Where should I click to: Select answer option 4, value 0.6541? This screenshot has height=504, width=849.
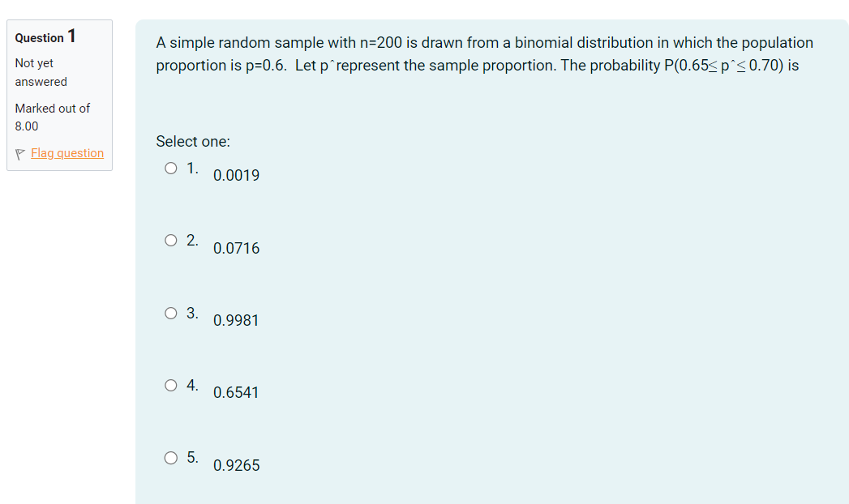(x=170, y=385)
